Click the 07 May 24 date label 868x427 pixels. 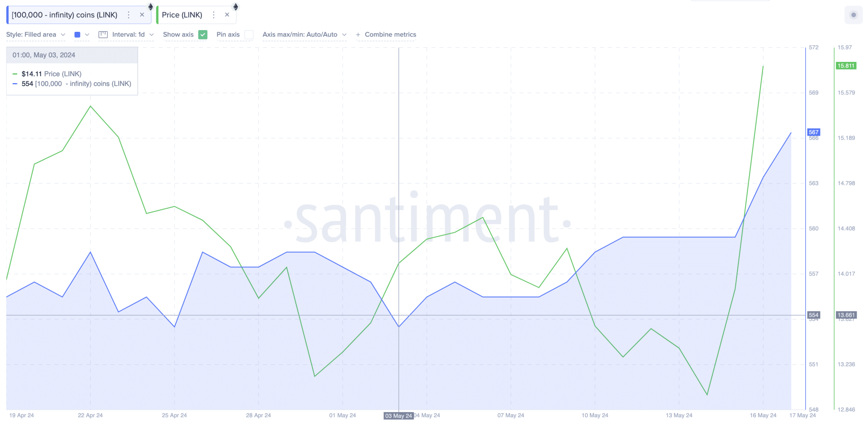coord(511,416)
